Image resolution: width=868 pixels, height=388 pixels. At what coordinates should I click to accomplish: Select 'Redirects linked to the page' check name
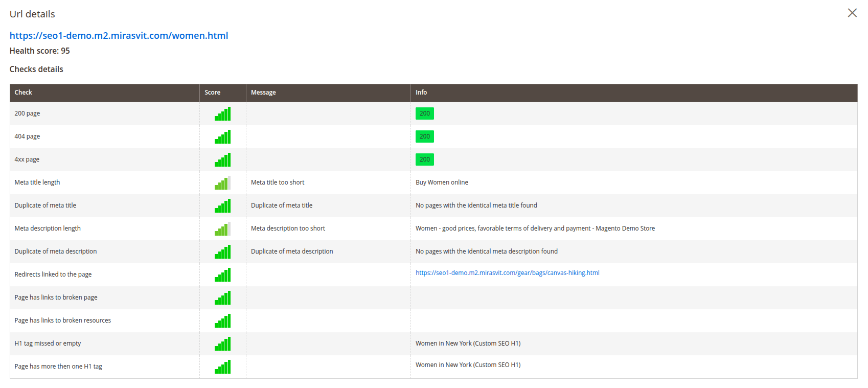click(53, 275)
